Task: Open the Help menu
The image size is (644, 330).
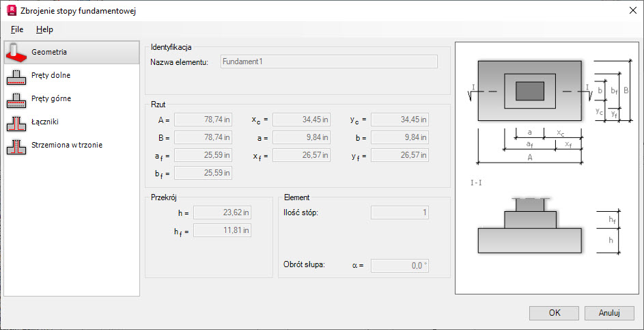Action: click(44, 29)
